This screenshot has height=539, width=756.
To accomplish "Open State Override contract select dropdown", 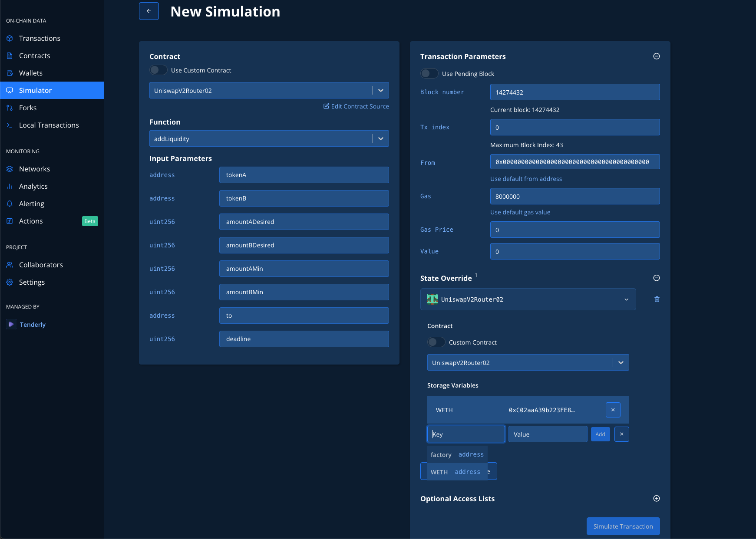I will 528,362.
